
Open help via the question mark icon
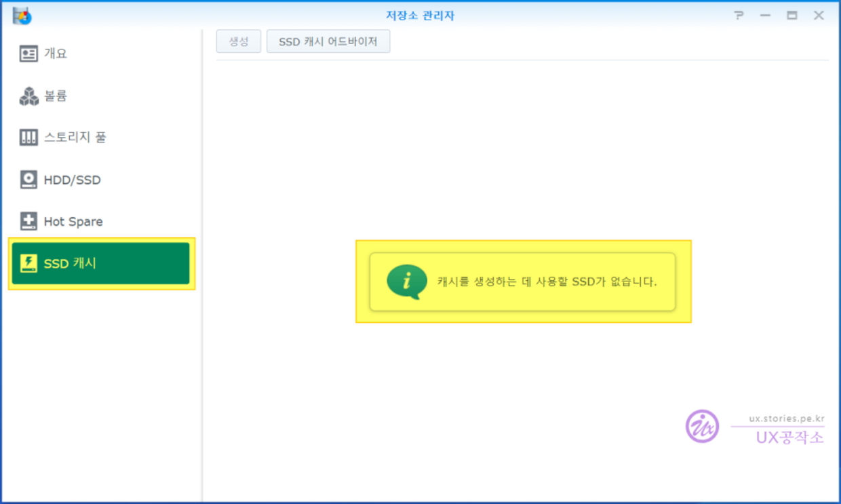pos(739,16)
